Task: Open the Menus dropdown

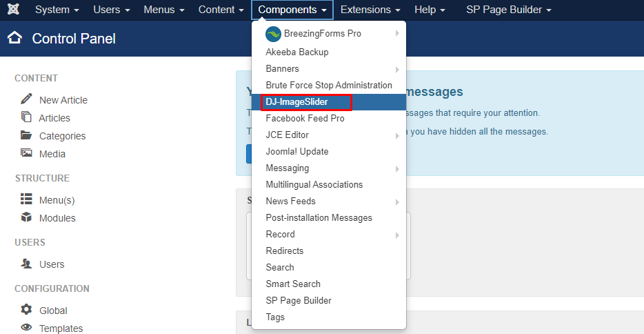Action: point(164,10)
